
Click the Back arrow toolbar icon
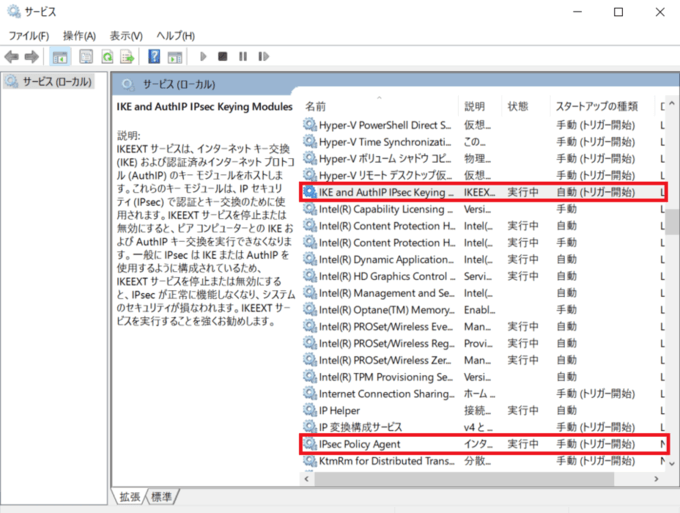point(12,57)
